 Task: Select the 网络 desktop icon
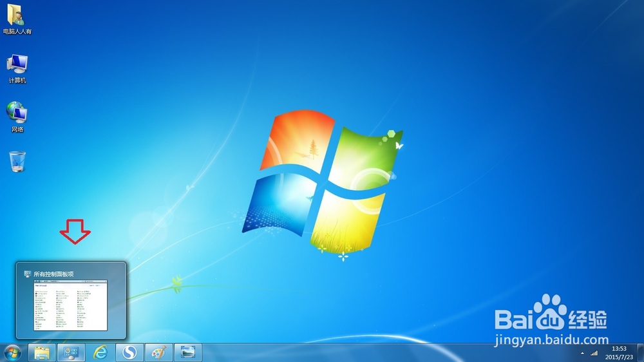point(17,117)
